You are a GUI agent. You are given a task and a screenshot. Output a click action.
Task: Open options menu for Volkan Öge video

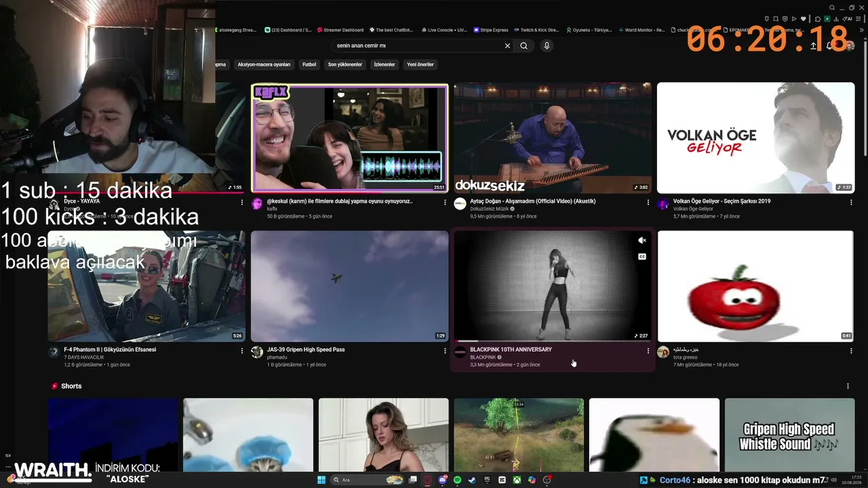tap(851, 202)
